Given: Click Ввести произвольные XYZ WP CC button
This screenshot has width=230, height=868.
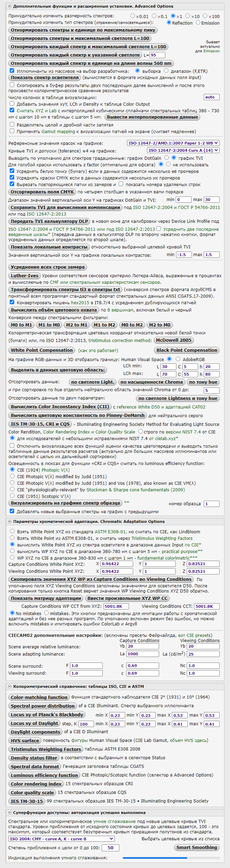Looking at the screenshot, I should click(127, 598).
